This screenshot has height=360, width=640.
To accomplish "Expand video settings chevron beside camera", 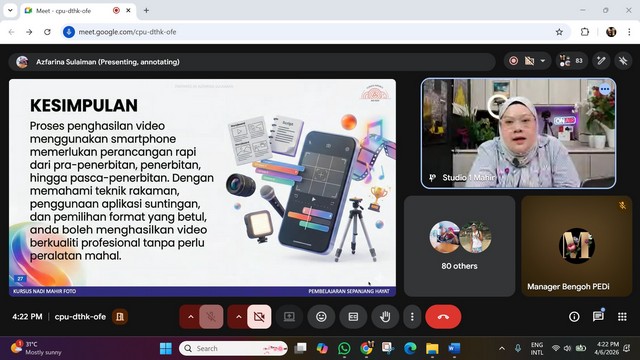I will [238, 317].
